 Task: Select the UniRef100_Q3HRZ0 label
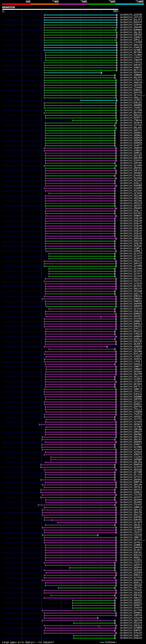131,37
